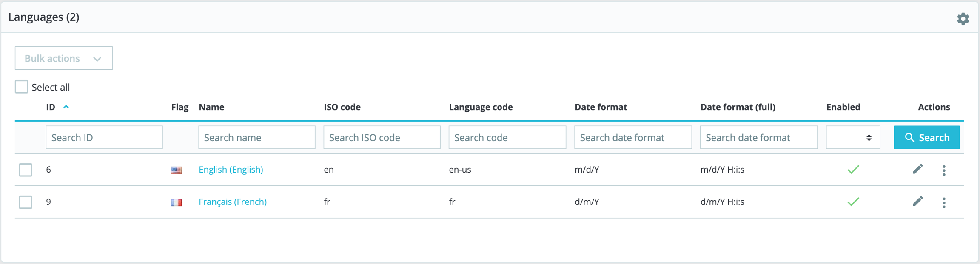This screenshot has width=980, height=264.
Task: Open the English (English) link
Action: [x=231, y=170]
